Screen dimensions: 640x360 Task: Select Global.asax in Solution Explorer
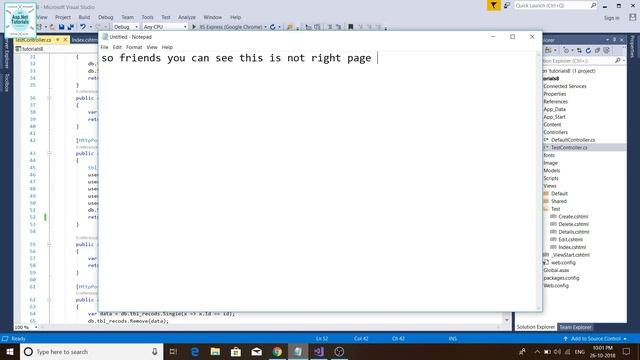point(556,270)
